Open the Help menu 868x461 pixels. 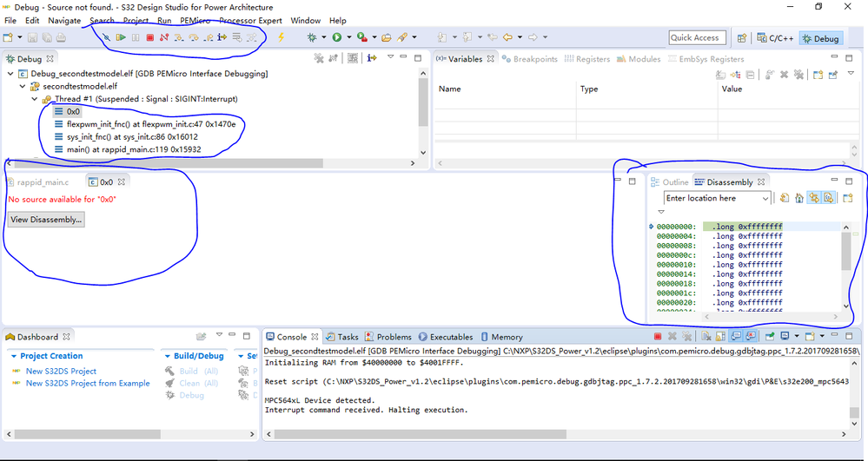[x=338, y=21]
